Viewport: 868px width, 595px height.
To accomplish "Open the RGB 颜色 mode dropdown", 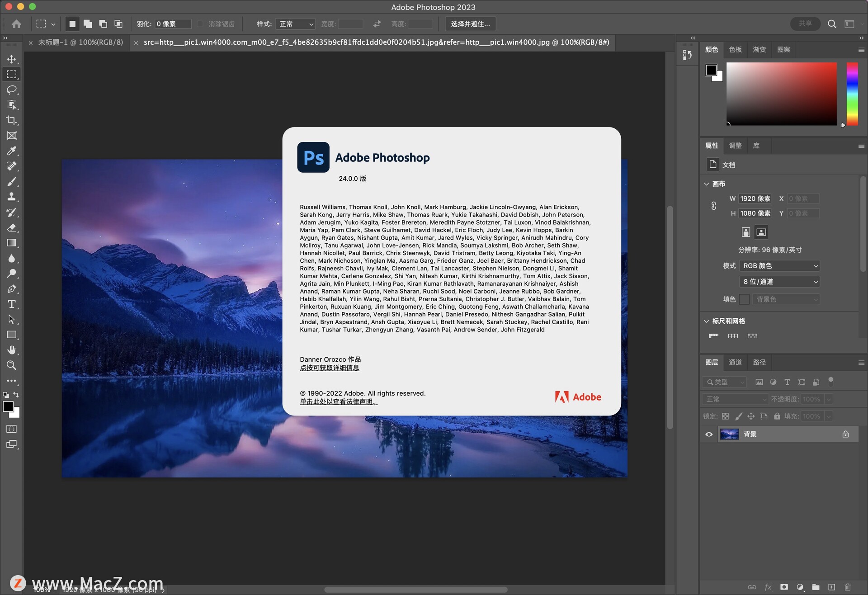I will (x=779, y=266).
